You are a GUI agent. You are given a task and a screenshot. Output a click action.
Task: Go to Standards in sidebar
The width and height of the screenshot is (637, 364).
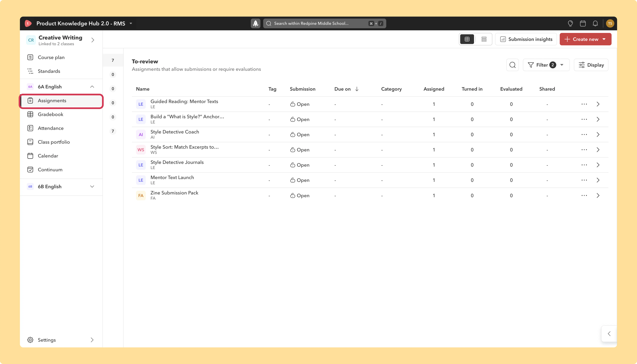61,71
